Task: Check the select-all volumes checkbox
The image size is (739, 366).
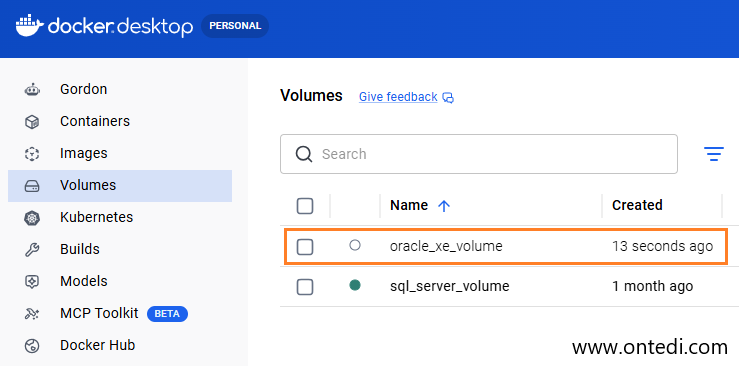Action: (305, 206)
